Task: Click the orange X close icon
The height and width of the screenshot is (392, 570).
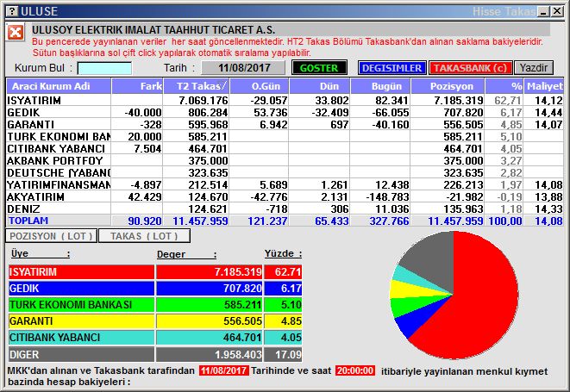Action: tap(16, 33)
